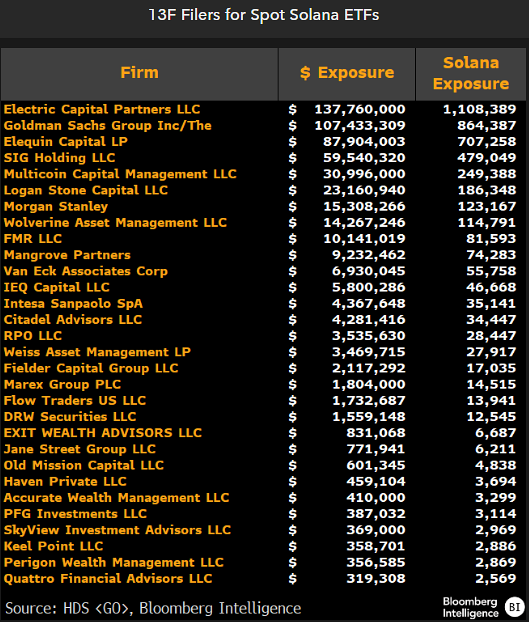This screenshot has width=529, height=622.
Task: Click Goldman Sachs Group Inc/The firm name
Action: [x=107, y=126]
